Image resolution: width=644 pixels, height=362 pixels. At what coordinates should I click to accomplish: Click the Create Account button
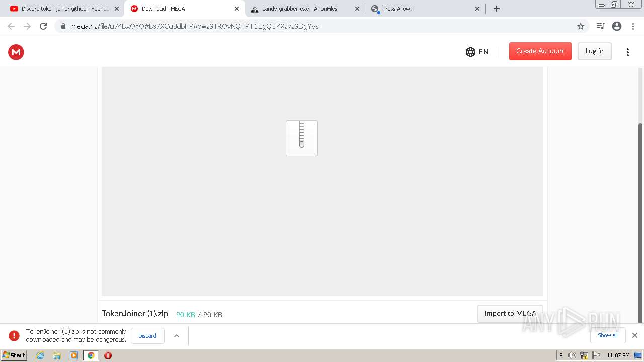click(x=540, y=51)
